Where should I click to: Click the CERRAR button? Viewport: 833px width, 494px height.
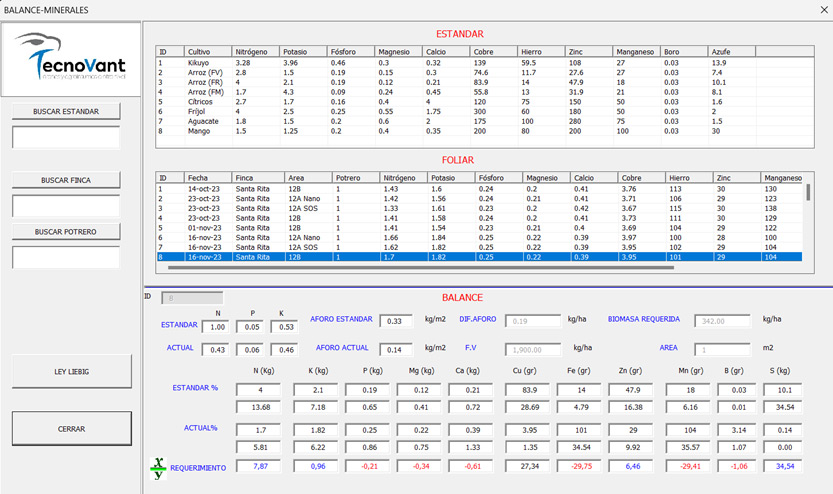tap(72, 429)
